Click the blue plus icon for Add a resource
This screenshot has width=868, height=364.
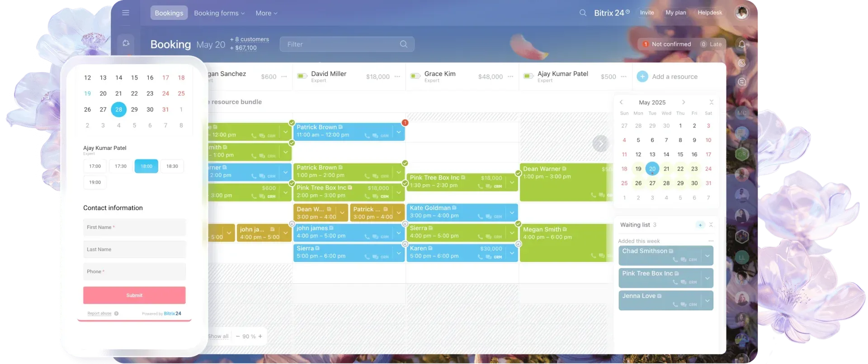(x=642, y=77)
